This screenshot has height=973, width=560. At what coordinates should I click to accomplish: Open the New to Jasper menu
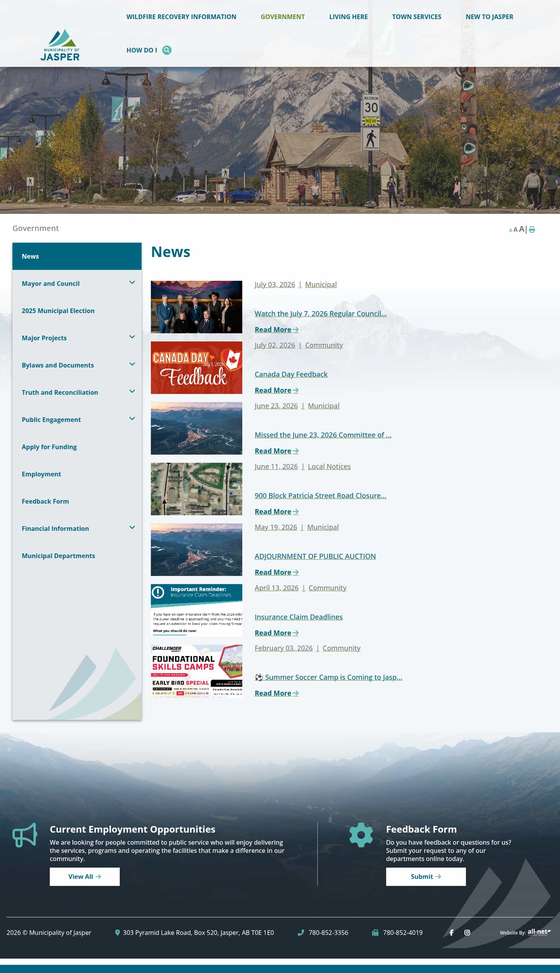point(489,17)
